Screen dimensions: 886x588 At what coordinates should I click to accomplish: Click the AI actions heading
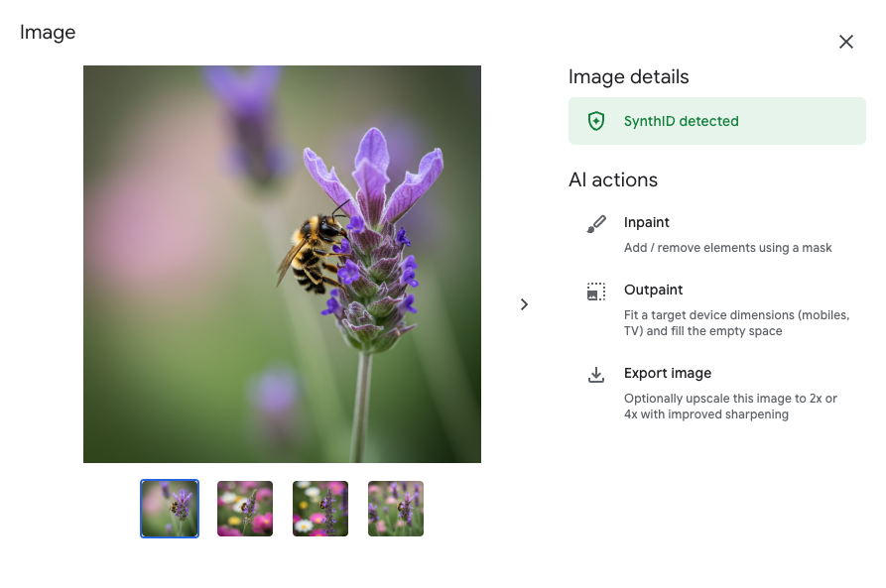(613, 179)
